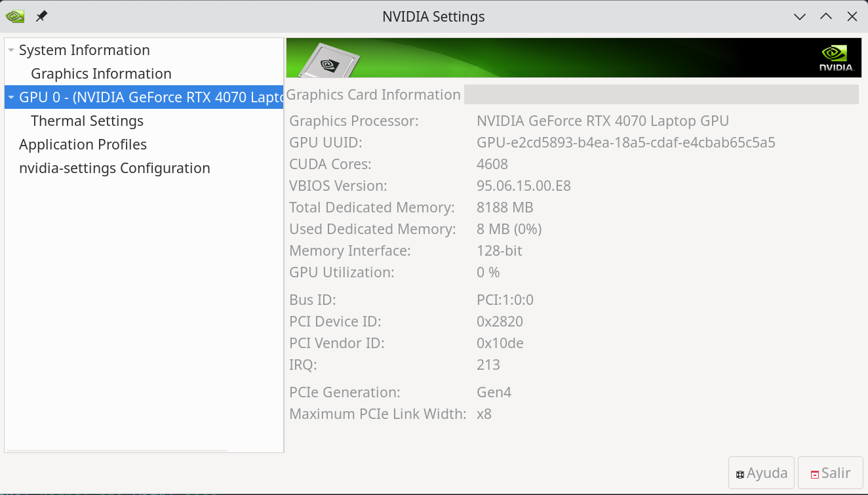This screenshot has width=868, height=495.
Task: Click the Salir quit button
Action: point(830,473)
